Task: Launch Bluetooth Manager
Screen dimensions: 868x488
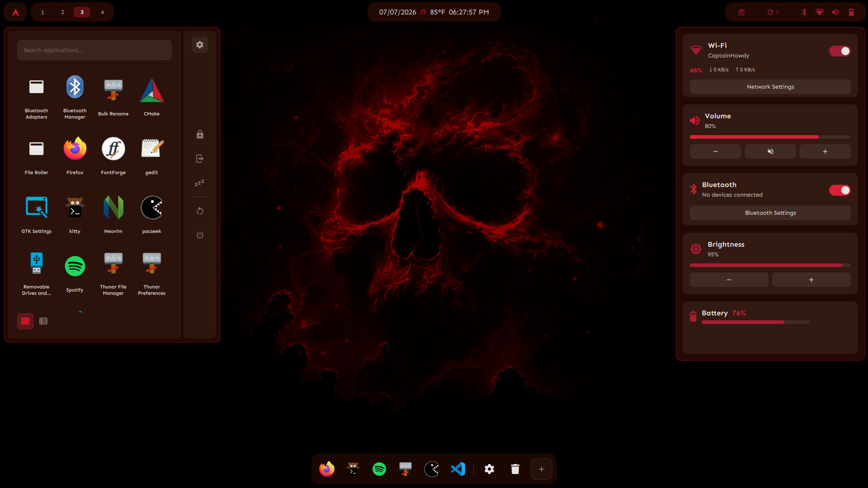Action: coord(75,97)
